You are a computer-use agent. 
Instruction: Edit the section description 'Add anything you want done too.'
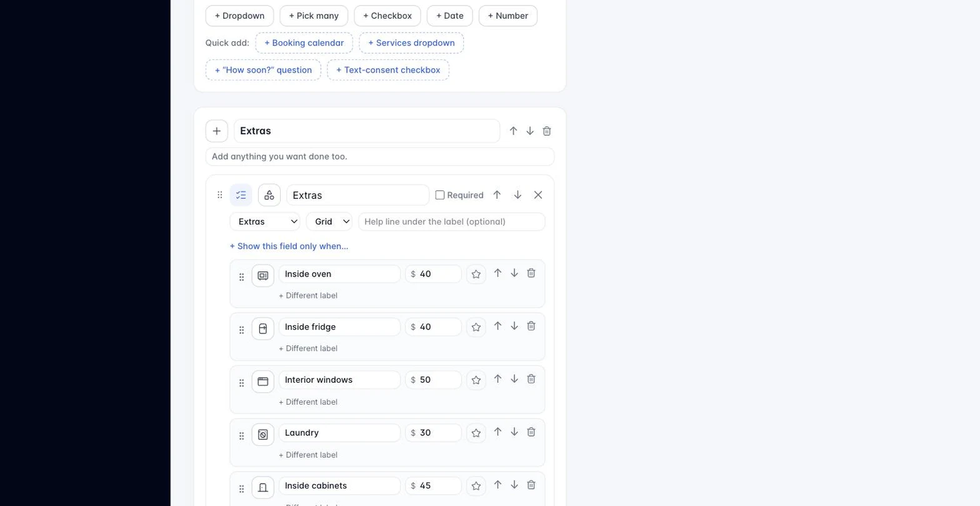pos(380,156)
